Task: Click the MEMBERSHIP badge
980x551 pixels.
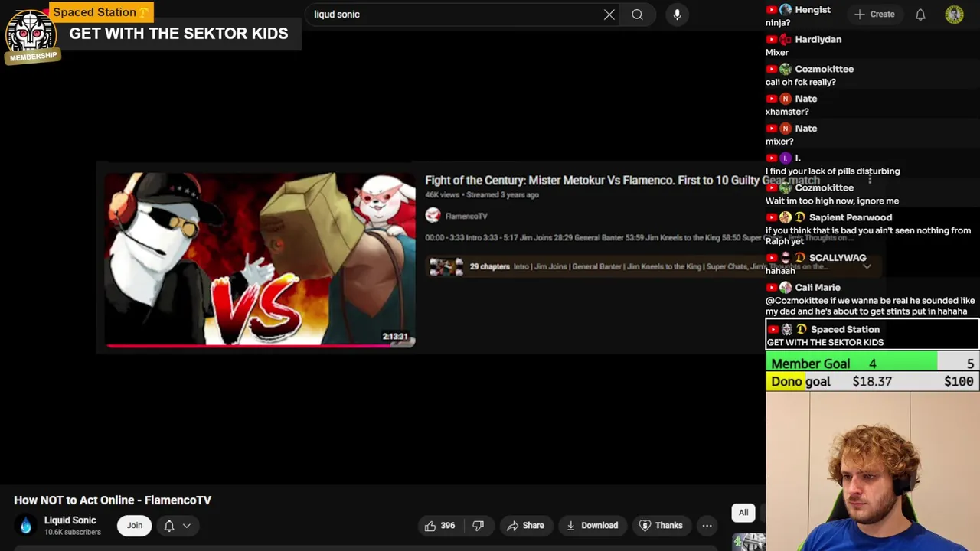Action: point(33,57)
